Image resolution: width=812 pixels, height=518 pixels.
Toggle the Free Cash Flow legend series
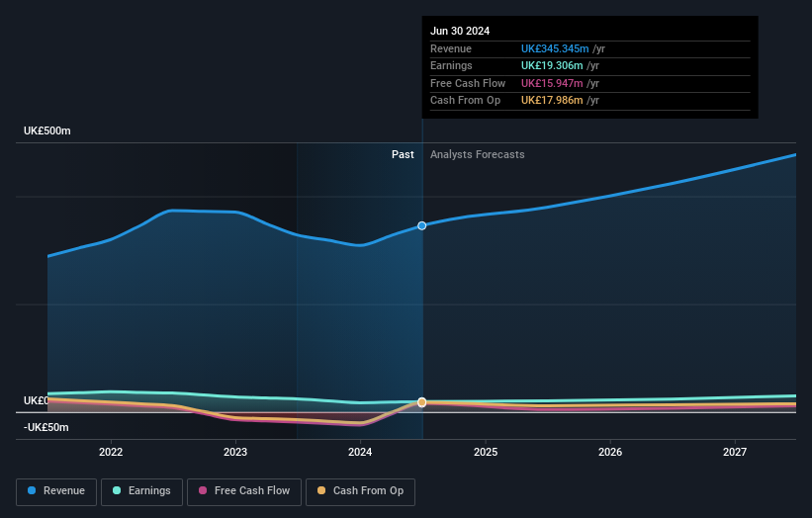pyautogui.click(x=244, y=491)
